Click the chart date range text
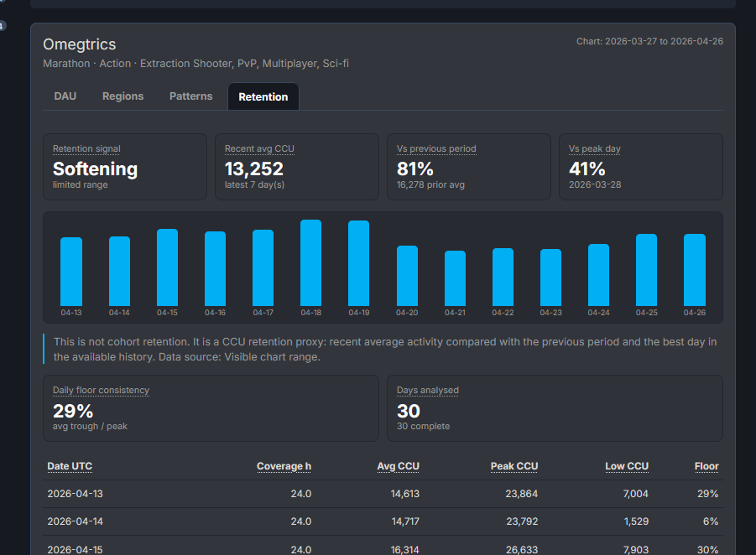This screenshot has width=756, height=555. pyautogui.click(x=649, y=41)
